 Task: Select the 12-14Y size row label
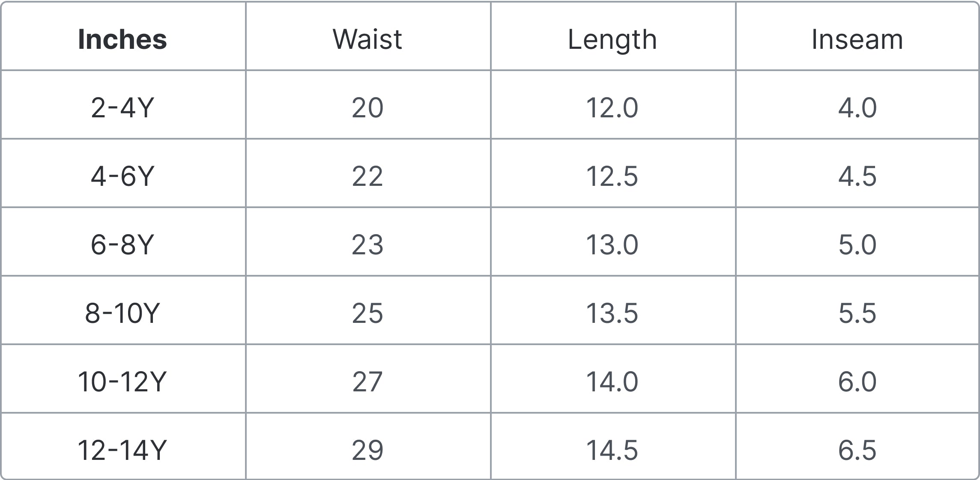[x=122, y=450]
